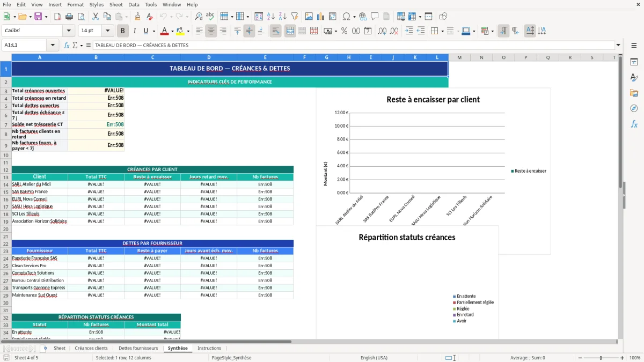Viewport: 644px width, 362px height.
Task: Run the spelling check icon
Action: (210, 17)
